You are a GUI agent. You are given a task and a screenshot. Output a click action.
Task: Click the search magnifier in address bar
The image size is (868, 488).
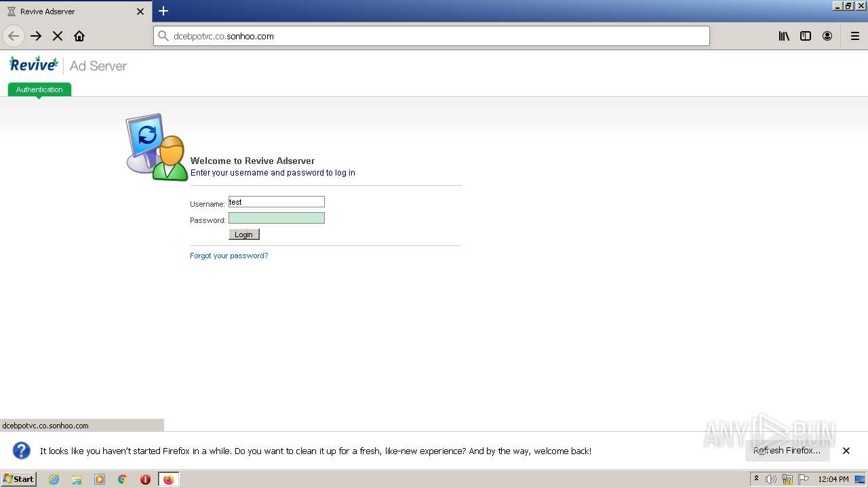click(x=163, y=36)
